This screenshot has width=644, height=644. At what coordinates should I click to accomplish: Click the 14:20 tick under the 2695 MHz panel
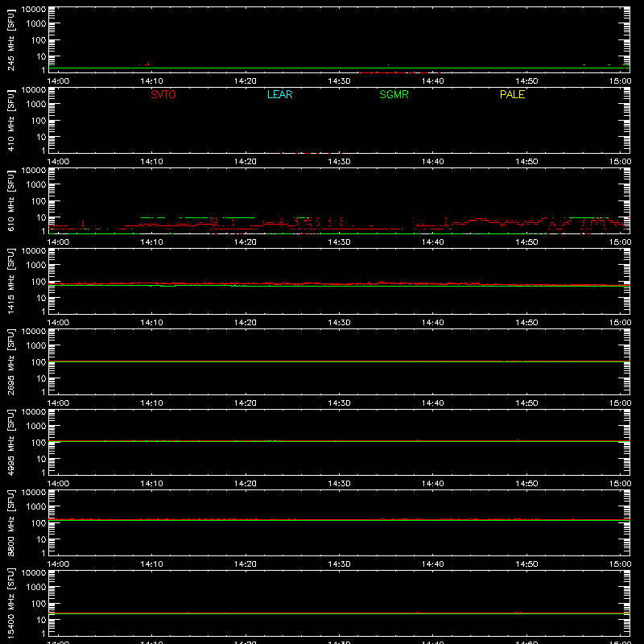click(x=246, y=403)
